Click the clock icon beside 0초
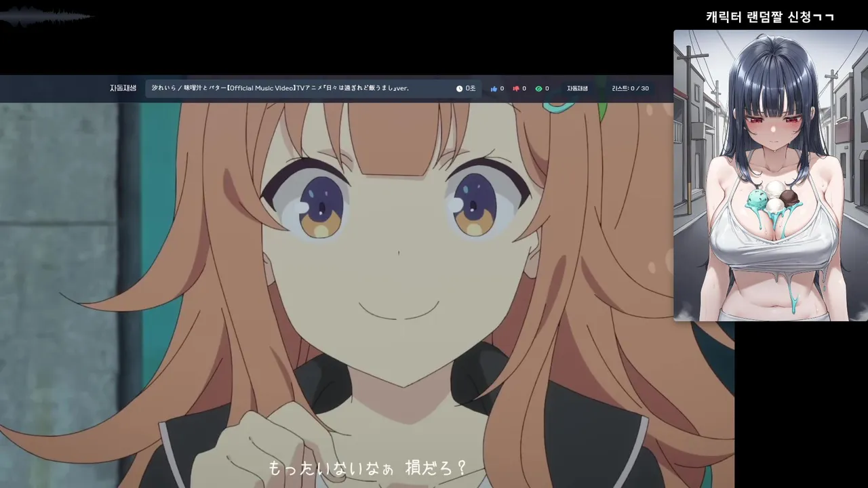 point(459,89)
